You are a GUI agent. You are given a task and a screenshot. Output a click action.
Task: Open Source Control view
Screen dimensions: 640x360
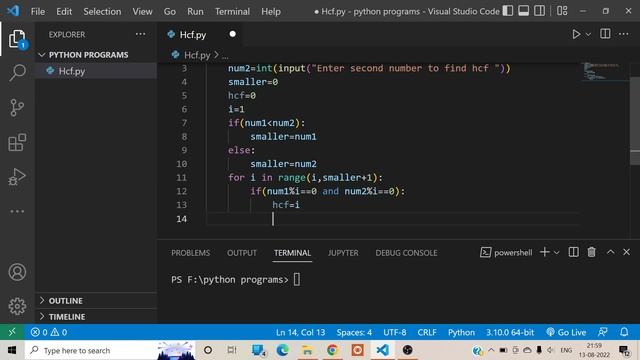coord(17,108)
